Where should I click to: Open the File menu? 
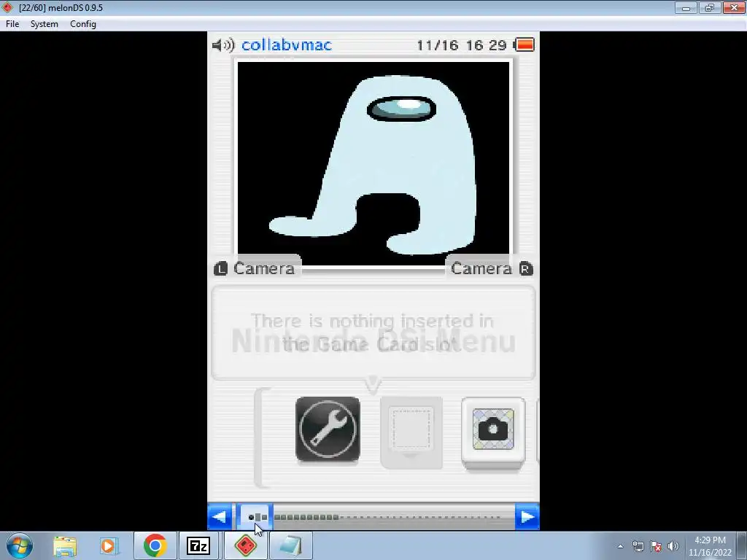pos(12,24)
